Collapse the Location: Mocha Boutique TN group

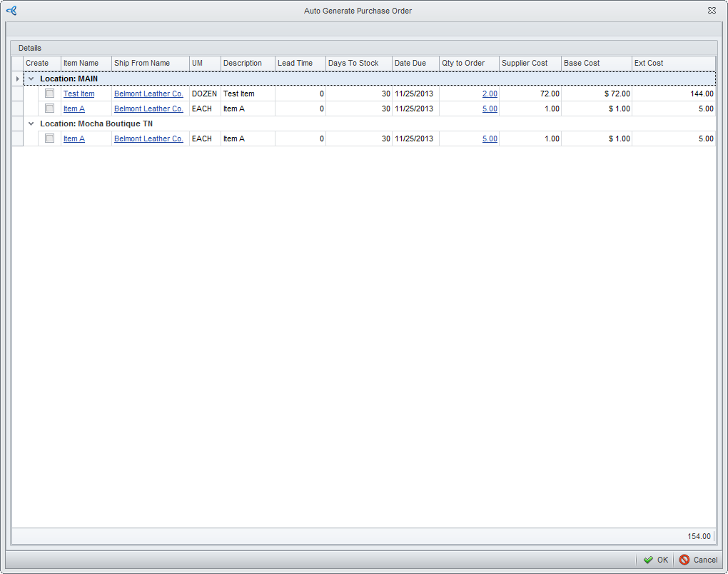coord(31,124)
